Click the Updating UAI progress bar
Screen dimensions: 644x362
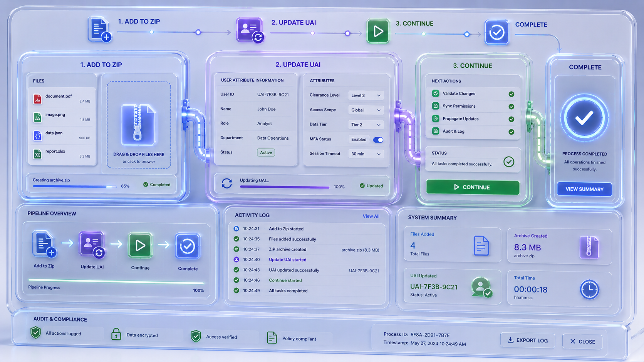coord(285,187)
